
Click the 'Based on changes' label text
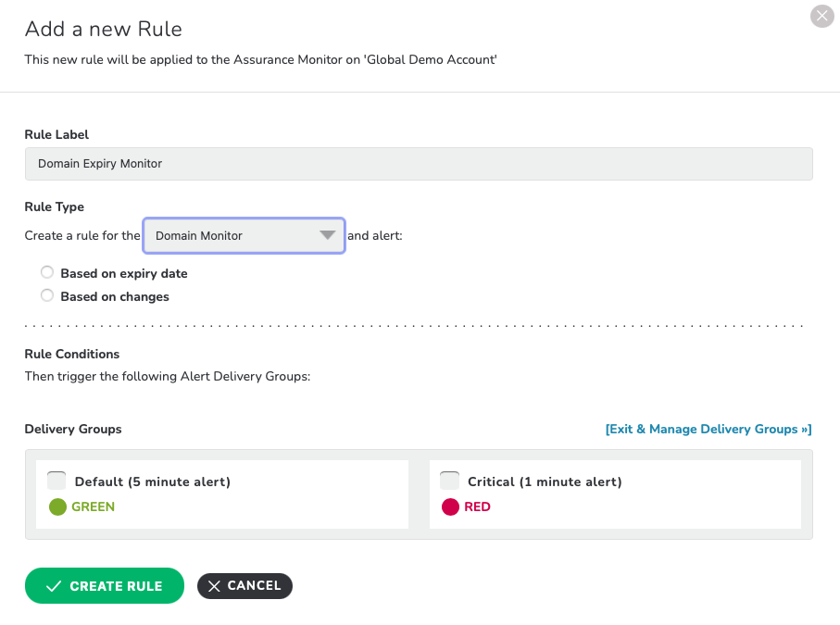[115, 296]
